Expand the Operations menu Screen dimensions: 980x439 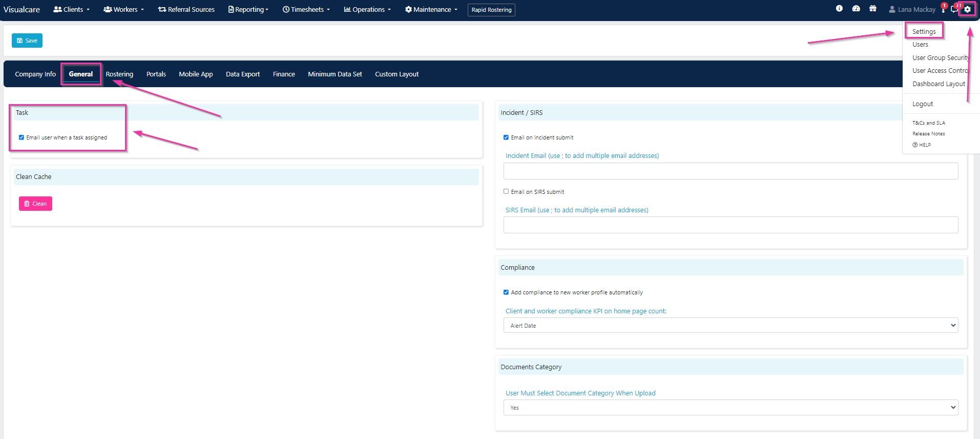point(367,9)
